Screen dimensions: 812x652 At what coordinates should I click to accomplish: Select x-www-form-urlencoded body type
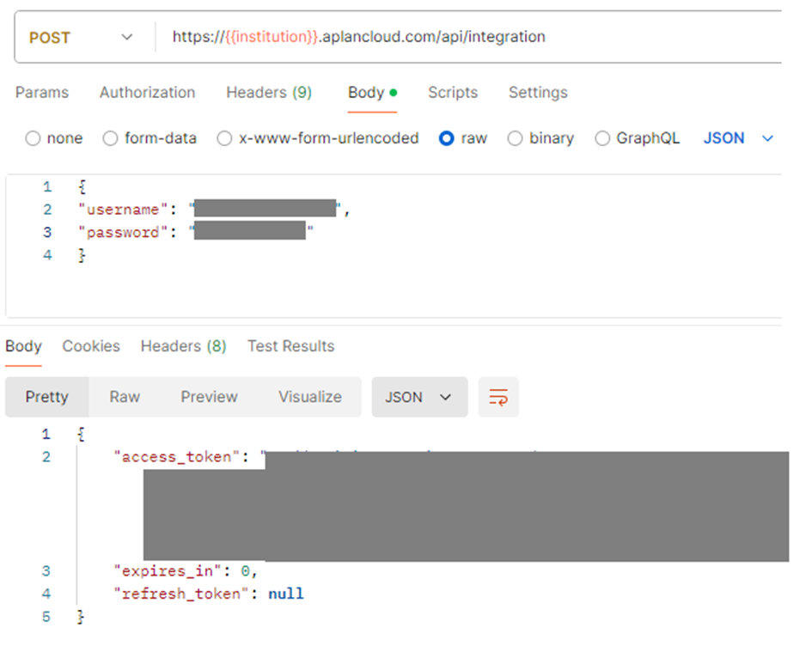tap(225, 138)
